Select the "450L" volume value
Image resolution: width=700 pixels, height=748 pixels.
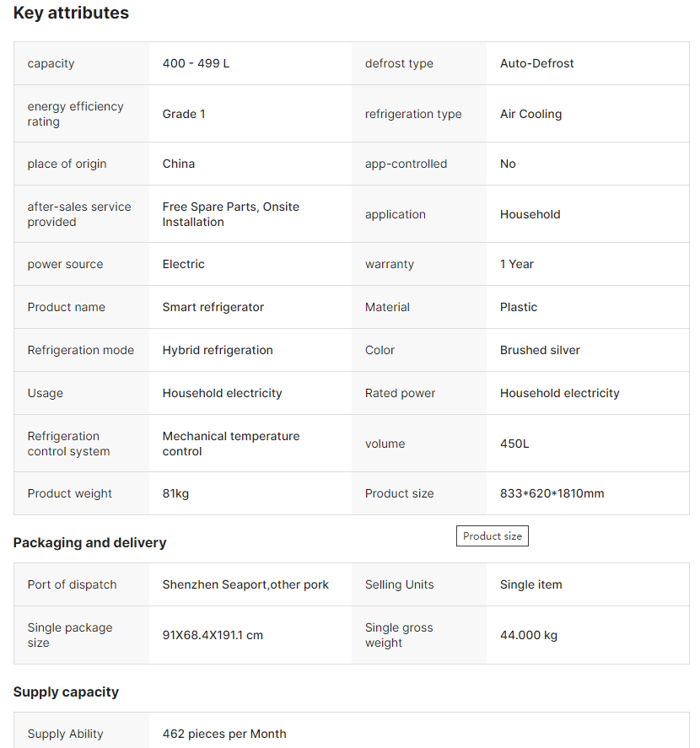pyautogui.click(x=514, y=444)
